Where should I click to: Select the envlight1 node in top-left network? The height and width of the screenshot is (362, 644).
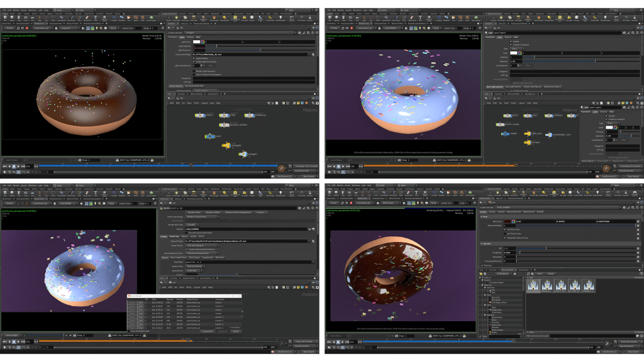click(x=243, y=155)
